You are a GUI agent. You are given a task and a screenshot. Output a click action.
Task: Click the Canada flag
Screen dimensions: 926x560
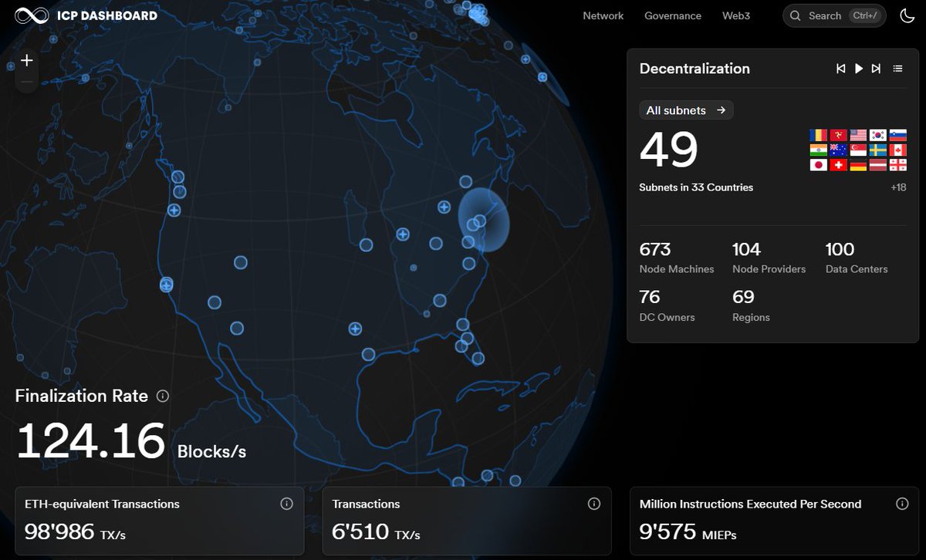click(x=898, y=150)
